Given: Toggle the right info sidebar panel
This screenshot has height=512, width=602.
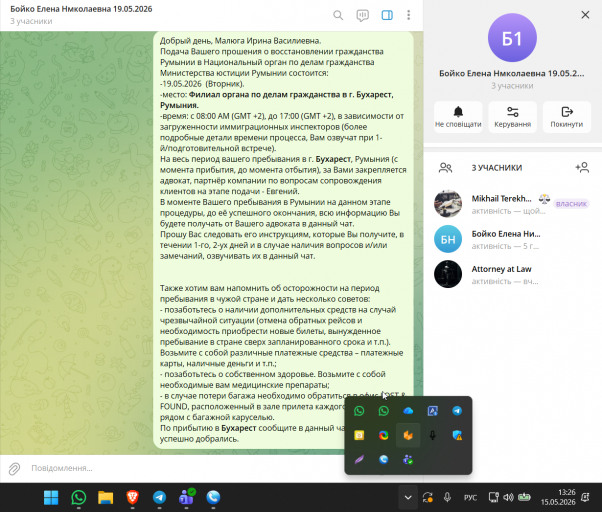Looking at the screenshot, I should pos(387,15).
